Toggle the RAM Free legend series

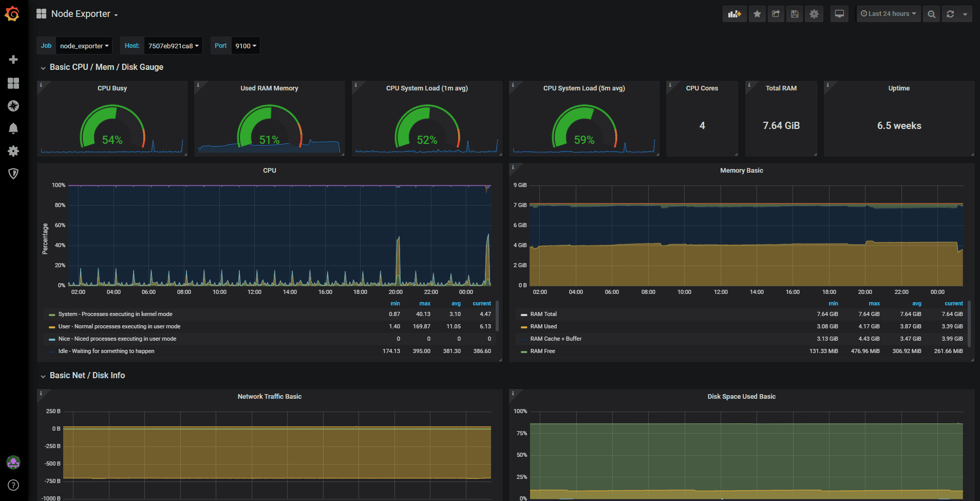tap(542, 351)
